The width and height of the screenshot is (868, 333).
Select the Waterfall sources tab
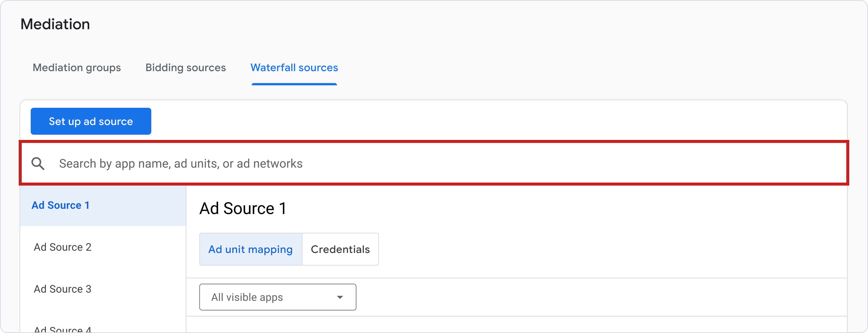coord(294,68)
